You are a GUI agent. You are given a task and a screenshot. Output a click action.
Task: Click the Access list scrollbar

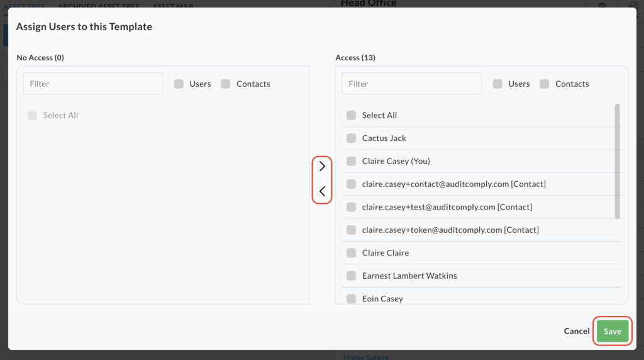tap(617, 161)
